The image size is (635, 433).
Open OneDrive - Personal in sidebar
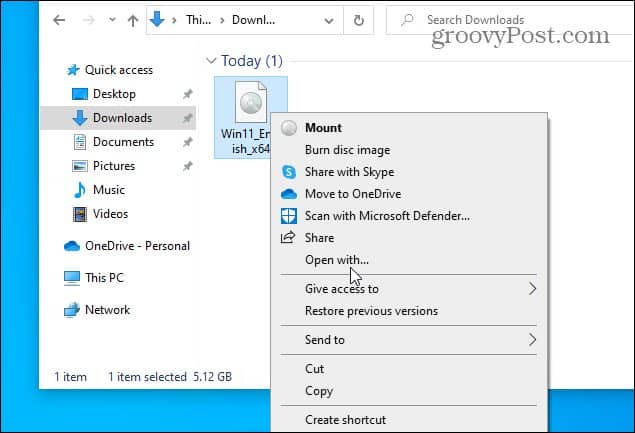coord(136,246)
